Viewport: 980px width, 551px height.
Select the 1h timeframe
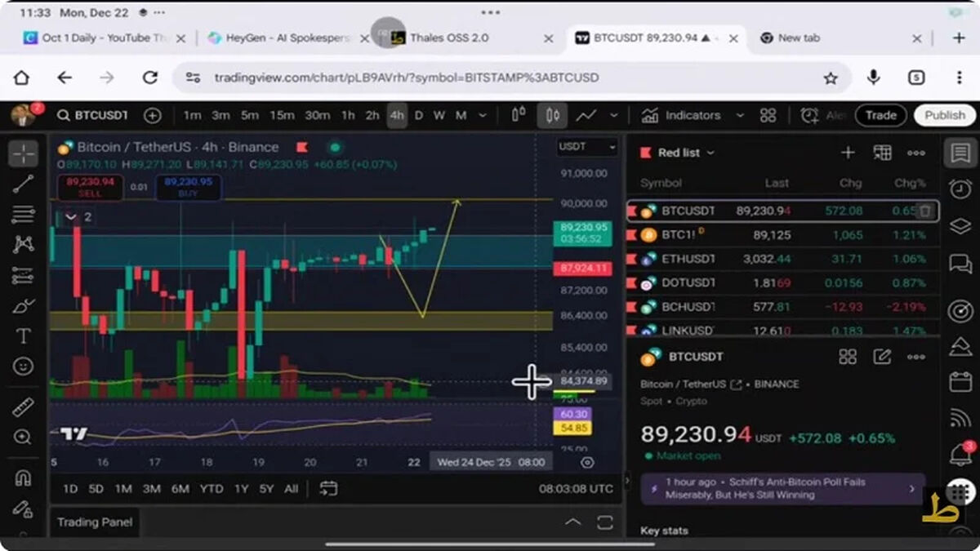point(348,115)
